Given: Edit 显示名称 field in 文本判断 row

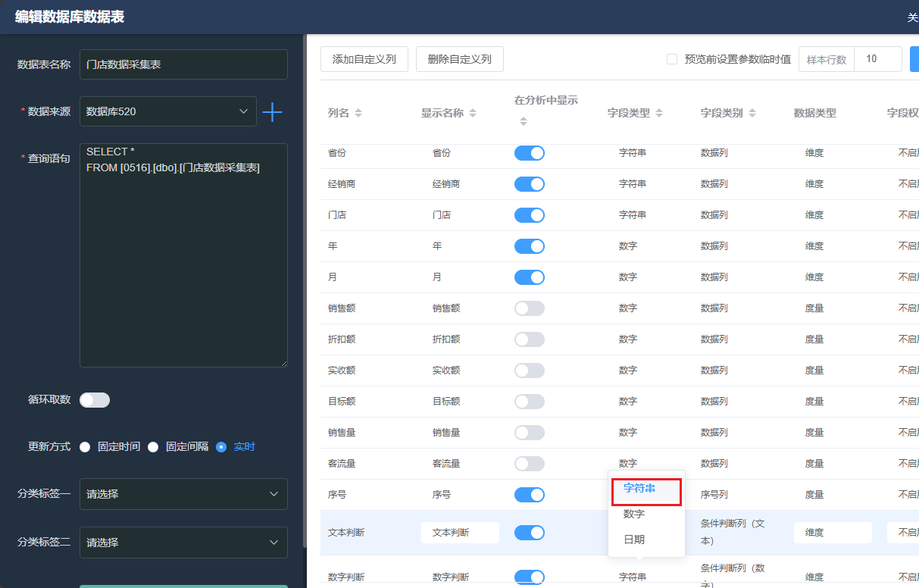Looking at the screenshot, I should (x=460, y=533).
